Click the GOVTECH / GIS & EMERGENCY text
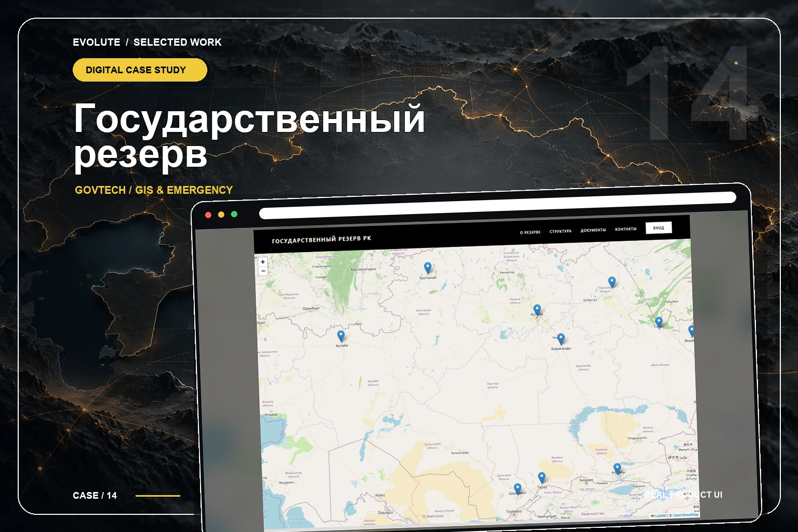This screenshot has height=532, width=798. [x=154, y=190]
